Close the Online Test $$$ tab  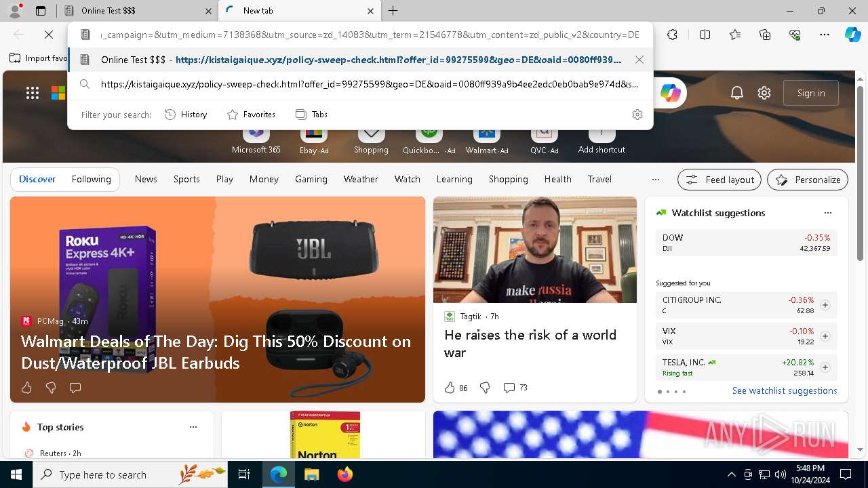click(x=208, y=11)
